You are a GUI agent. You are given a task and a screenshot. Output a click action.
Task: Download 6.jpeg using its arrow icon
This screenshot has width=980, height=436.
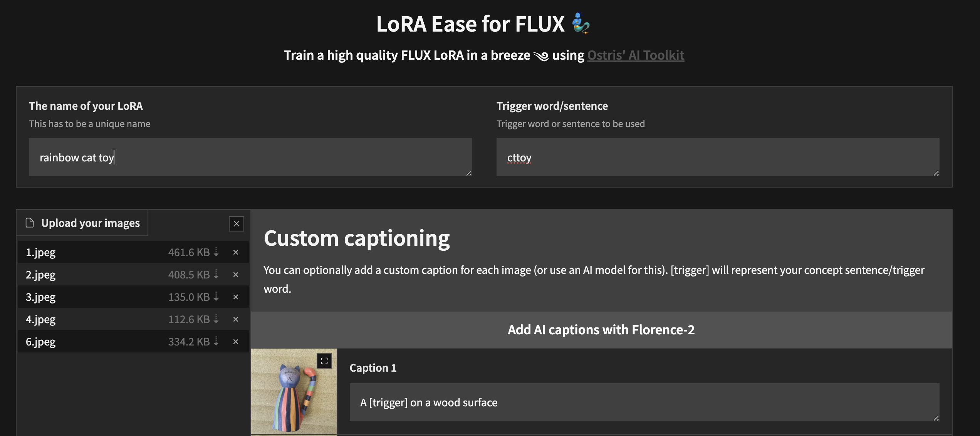(216, 341)
